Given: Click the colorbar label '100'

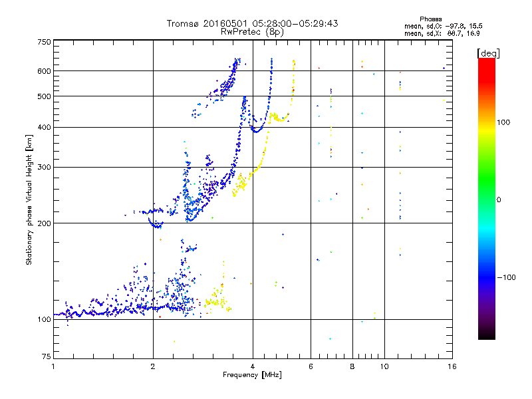Looking at the screenshot, I should (x=503, y=122).
